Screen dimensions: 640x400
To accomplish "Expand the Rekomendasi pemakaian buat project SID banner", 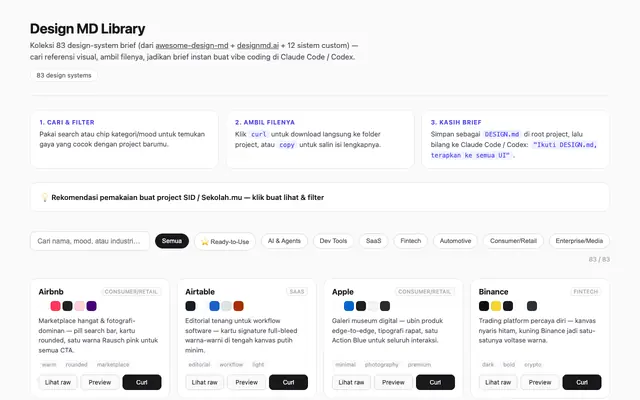I will click(x=320, y=197).
